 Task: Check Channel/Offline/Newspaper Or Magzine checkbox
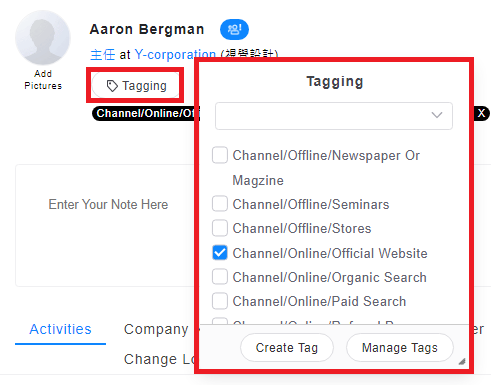pyautogui.click(x=220, y=155)
